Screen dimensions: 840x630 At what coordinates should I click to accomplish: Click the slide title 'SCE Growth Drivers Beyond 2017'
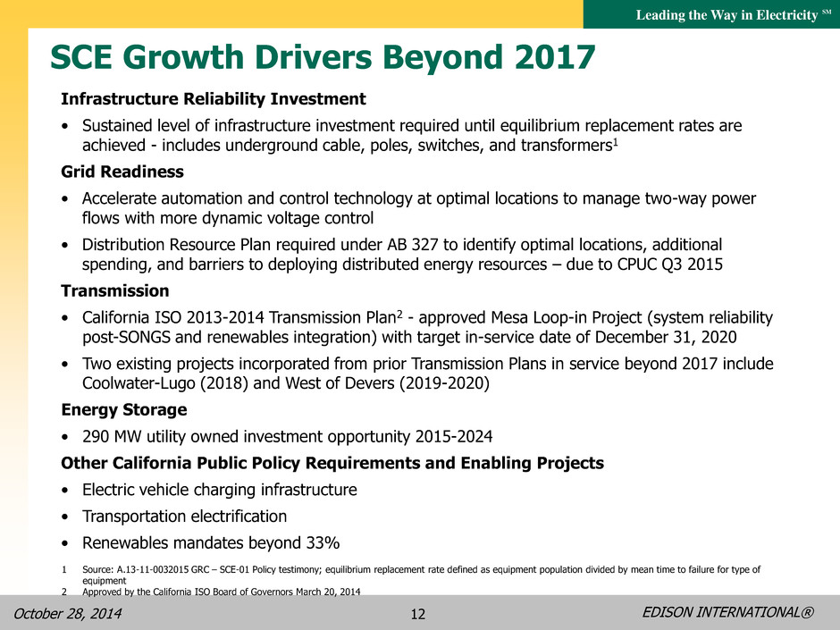(323, 57)
